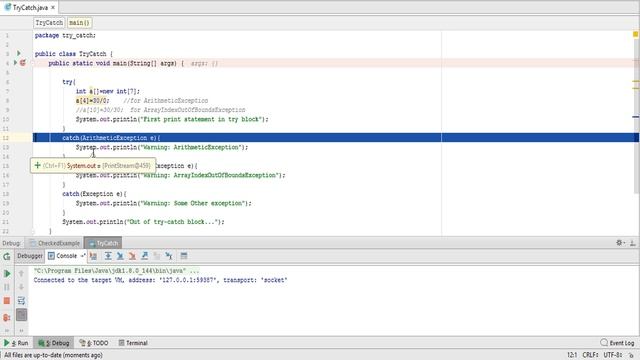The image size is (640, 360).
Task: Open the TODO tool window button
Action: (x=94, y=343)
